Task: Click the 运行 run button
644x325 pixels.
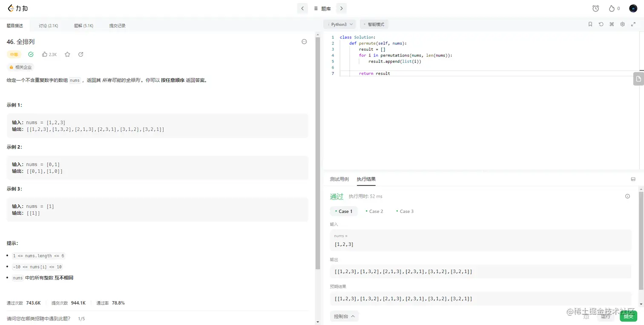Action: (x=605, y=316)
